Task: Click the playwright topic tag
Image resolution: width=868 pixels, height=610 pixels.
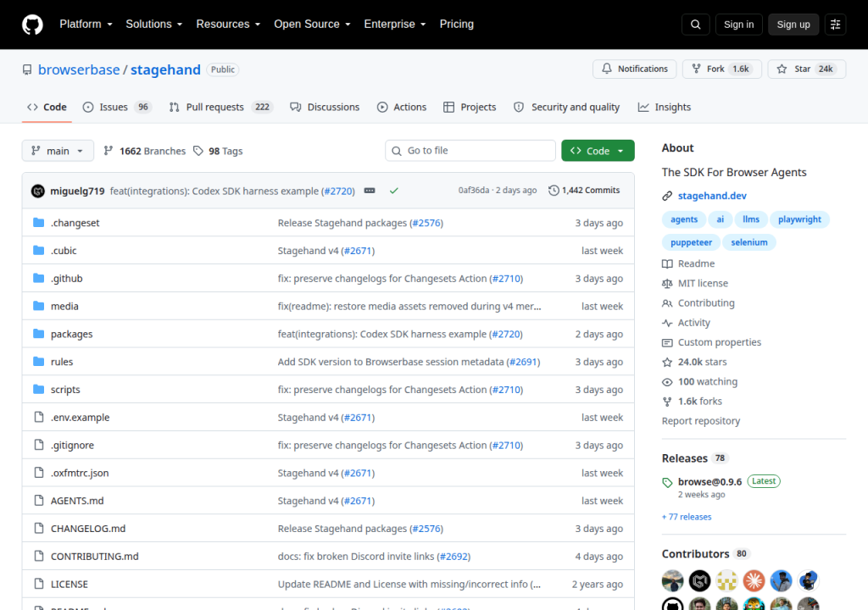Action: click(x=799, y=219)
